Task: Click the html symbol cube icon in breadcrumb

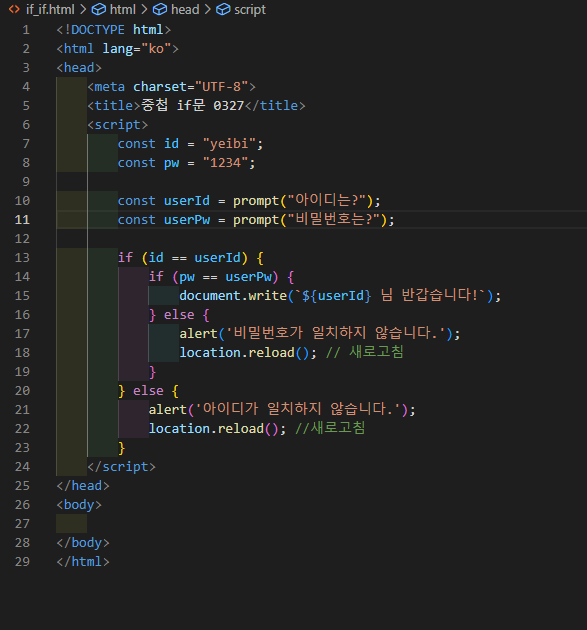Action: click(98, 9)
